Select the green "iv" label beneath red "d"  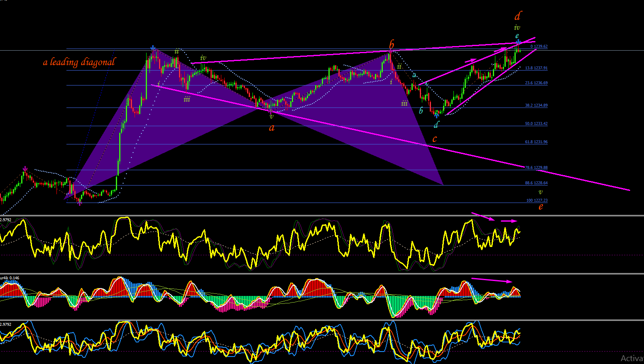coord(517,27)
